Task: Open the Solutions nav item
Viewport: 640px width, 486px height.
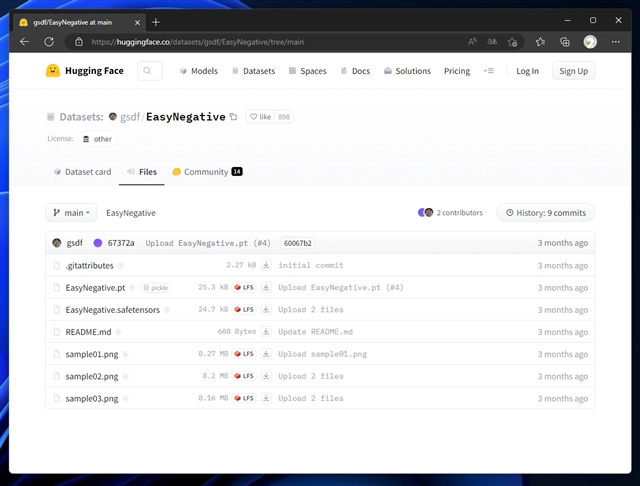Action: coord(407,71)
